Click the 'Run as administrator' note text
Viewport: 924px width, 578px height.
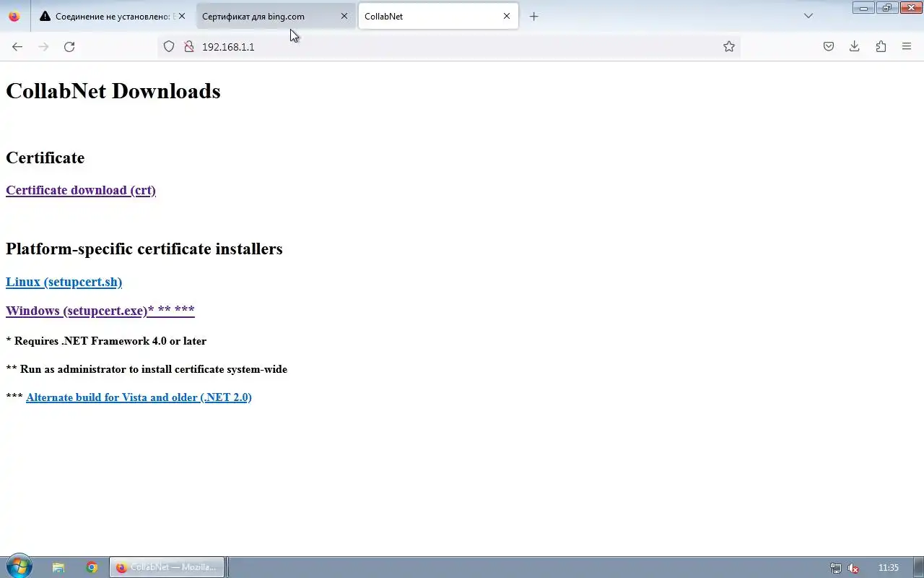click(147, 369)
